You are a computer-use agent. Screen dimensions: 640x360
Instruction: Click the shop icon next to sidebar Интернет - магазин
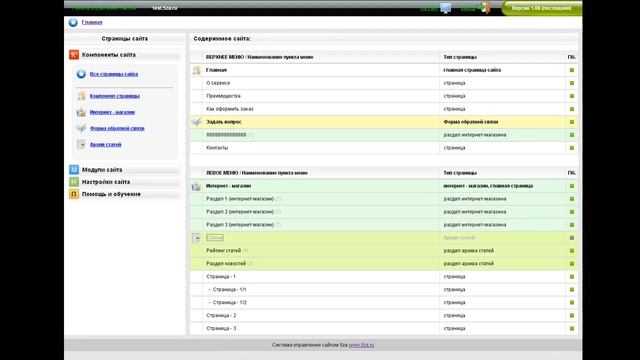pyautogui.click(x=81, y=112)
